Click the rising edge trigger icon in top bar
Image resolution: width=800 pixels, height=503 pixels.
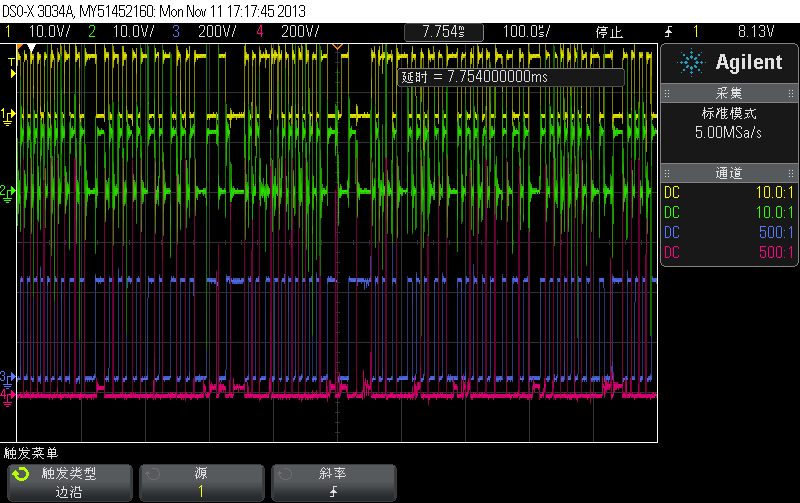[668, 32]
